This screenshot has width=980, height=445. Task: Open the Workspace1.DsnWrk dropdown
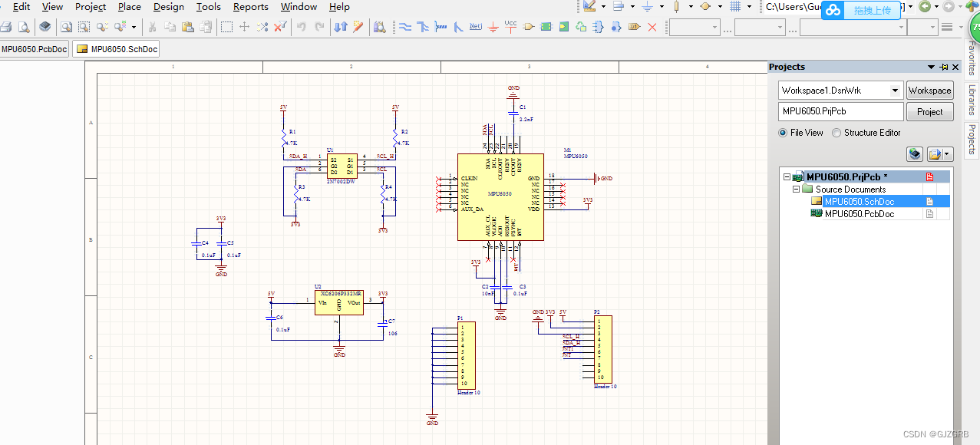pyautogui.click(x=895, y=91)
